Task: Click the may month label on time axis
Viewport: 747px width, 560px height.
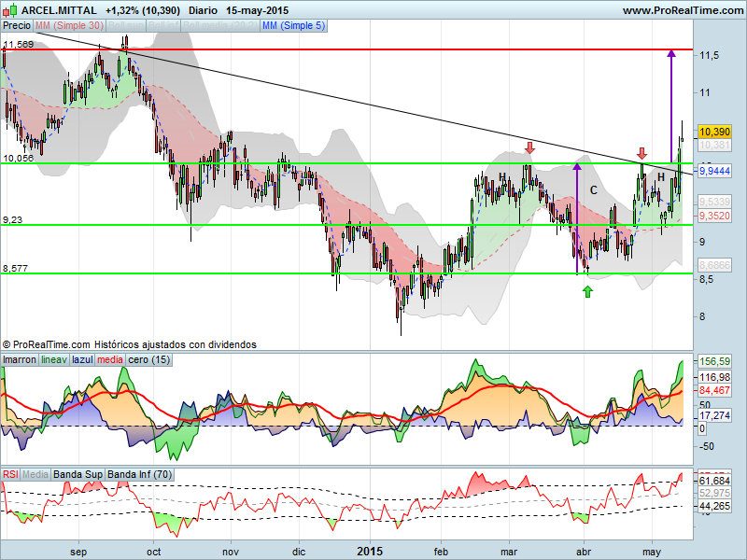Action: 652,552
